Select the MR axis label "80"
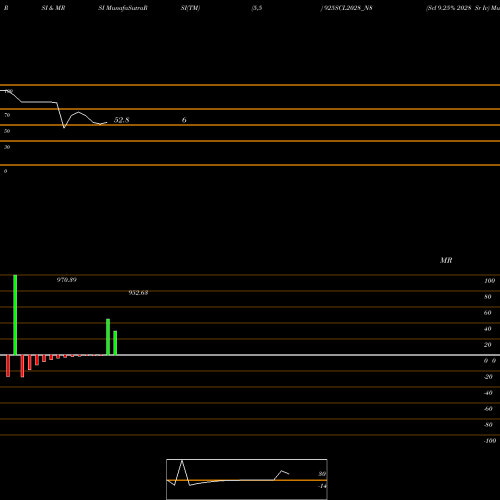This screenshot has width=500, height=500. 488,297
